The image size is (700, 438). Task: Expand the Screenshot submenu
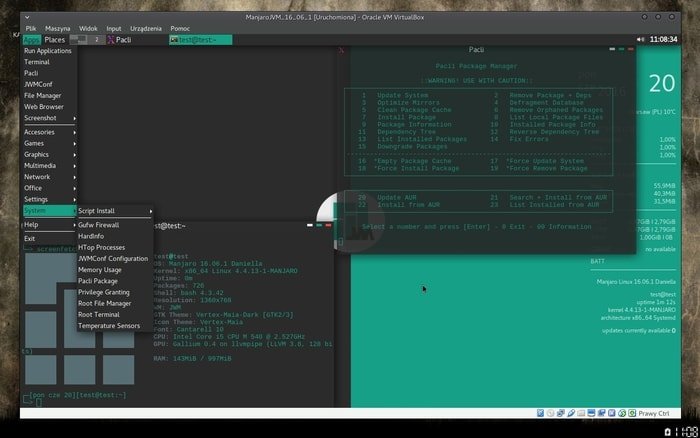pyautogui.click(x=49, y=118)
